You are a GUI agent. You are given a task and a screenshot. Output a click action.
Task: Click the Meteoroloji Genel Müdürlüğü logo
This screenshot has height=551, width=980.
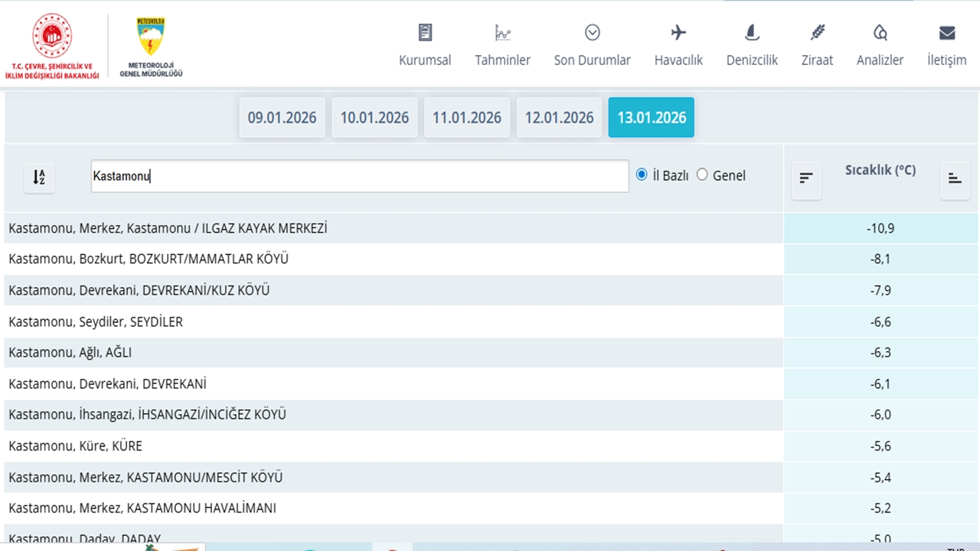(151, 46)
